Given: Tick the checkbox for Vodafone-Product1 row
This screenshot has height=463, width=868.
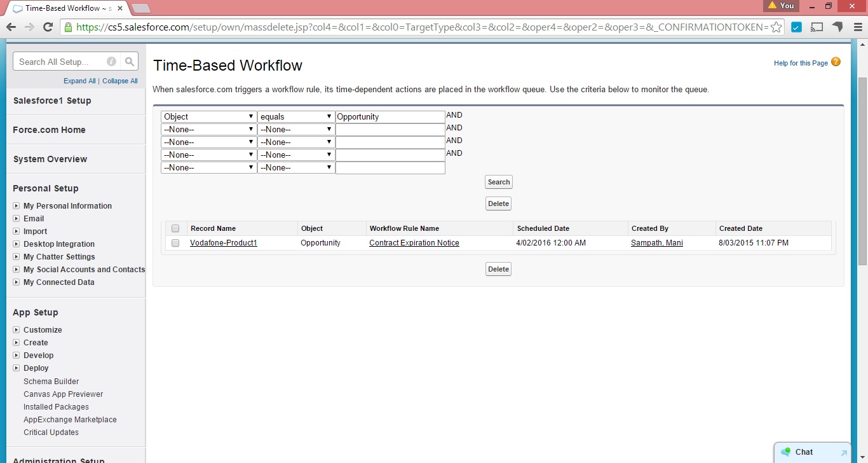Looking at the screenshot, I should click(175, 243).
